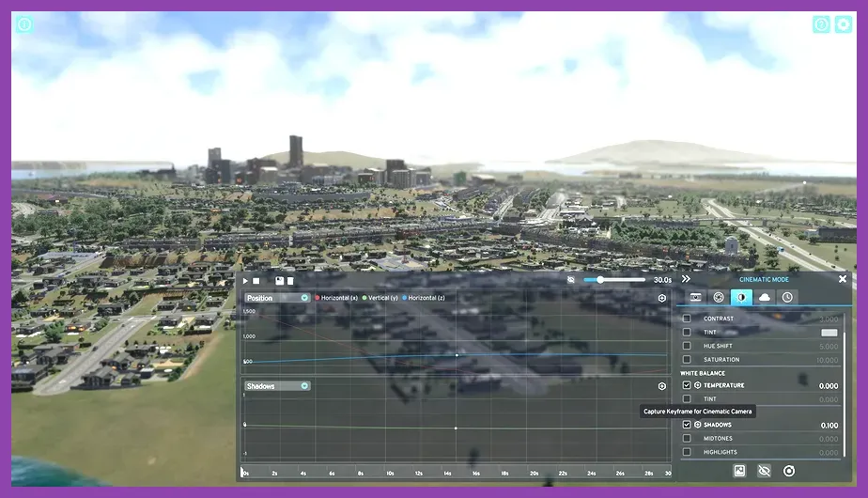Viewport: 868px width, 498px height.
Task: Open the lens aperture tab
Action: [719, 298]
